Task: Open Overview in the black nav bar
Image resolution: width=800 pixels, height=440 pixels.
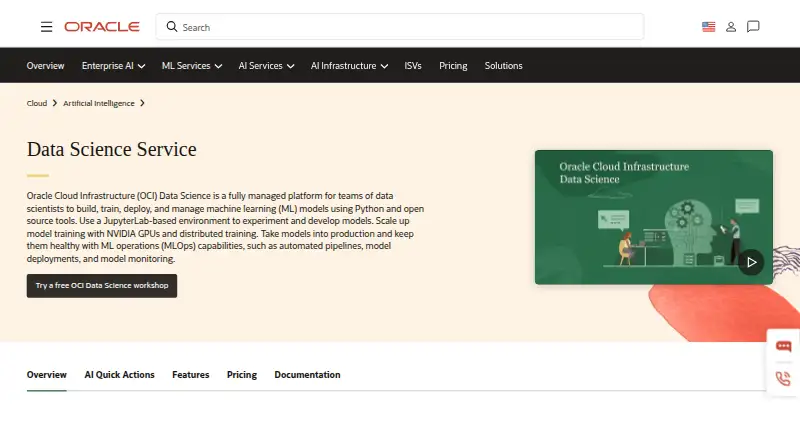Action: pyautogui.click(x=45, y=66)
